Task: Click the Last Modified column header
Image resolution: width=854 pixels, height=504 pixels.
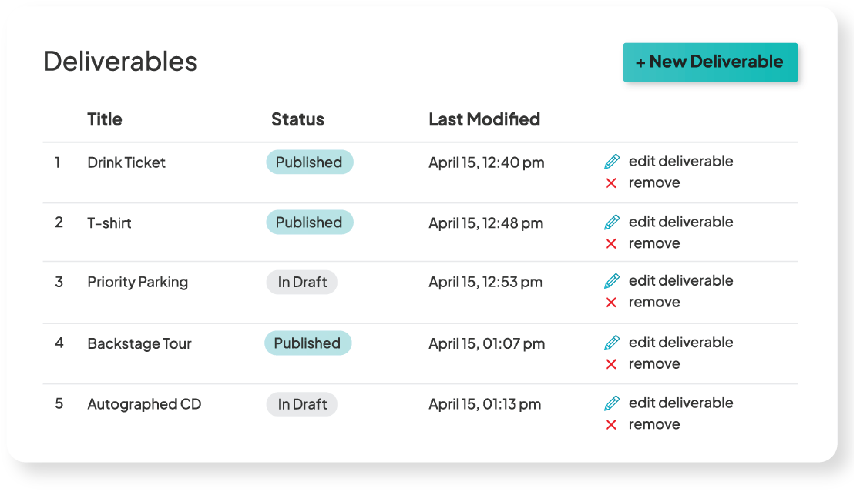Action: (x=484, y=119)
